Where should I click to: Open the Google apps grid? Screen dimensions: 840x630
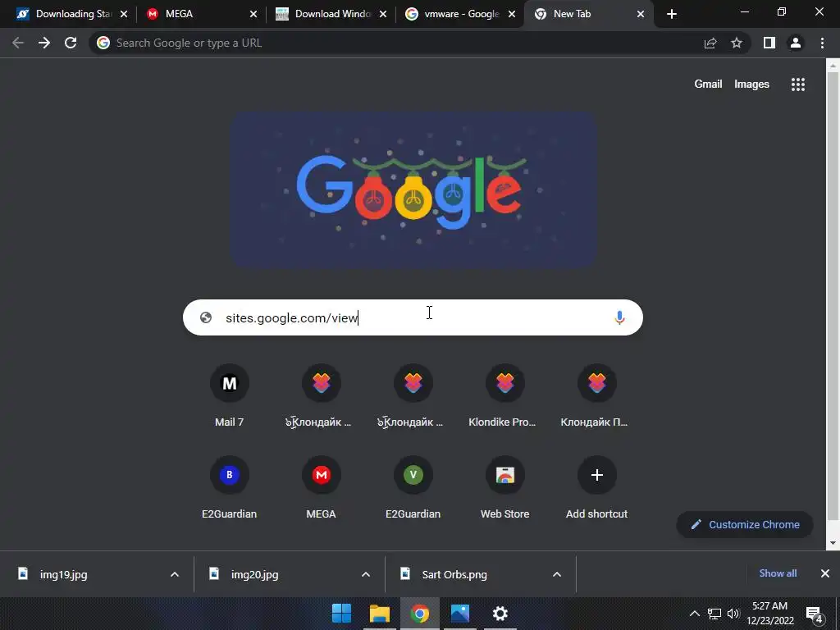797,84
